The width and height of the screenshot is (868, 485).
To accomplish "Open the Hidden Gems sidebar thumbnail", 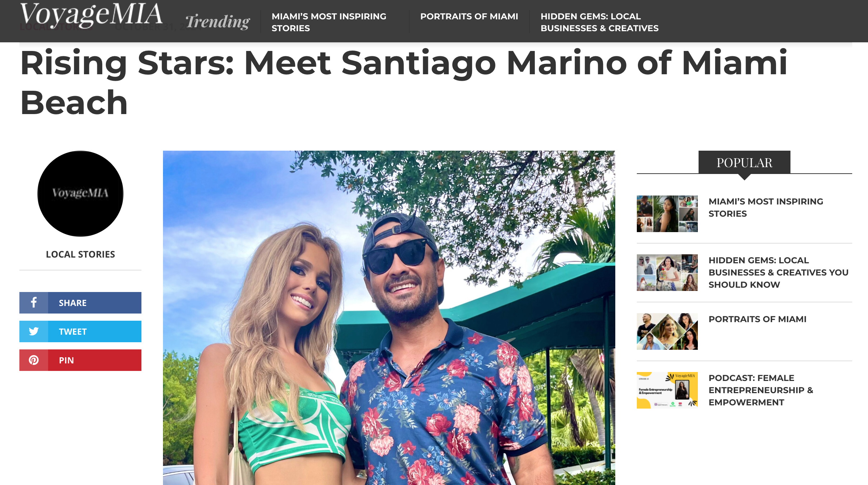I will (x=667, y=272).
